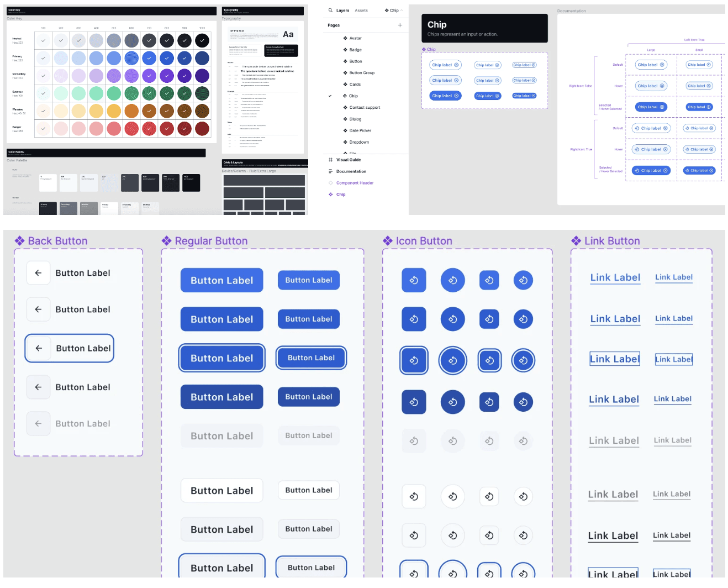Screen dimensions: 728x588
Task: Open the Chip dropdown at top of panel
Action: [393, 10]
